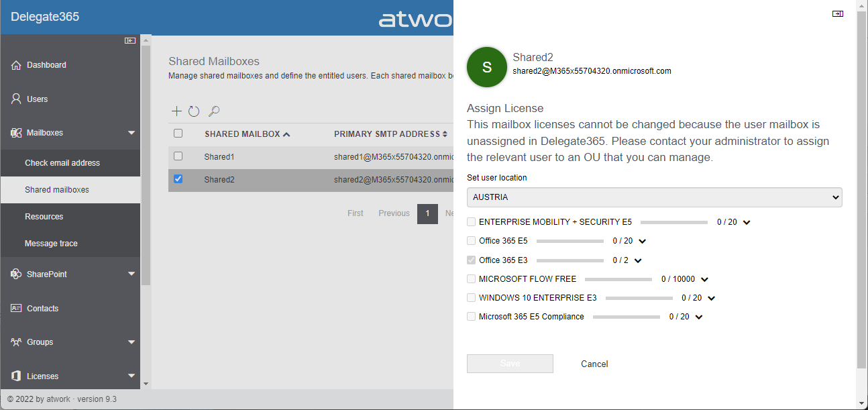Expand Microsoft Flow Free details chevron
This screenshot has width=868, height=410.
point(705,280)
